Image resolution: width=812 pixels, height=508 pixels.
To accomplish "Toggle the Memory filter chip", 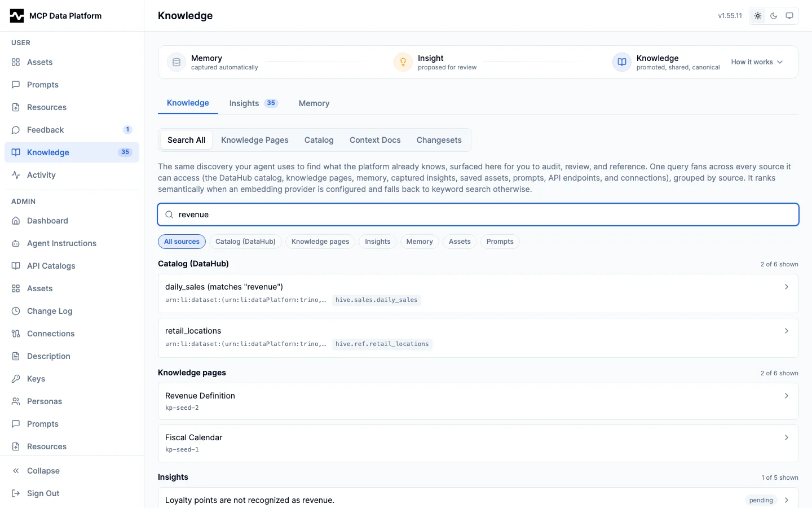I will pyautogui.click(x=420, y=242).
